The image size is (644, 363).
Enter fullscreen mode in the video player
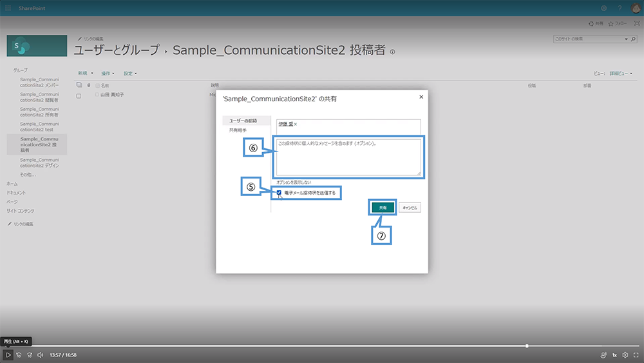[x=636, y=355]
